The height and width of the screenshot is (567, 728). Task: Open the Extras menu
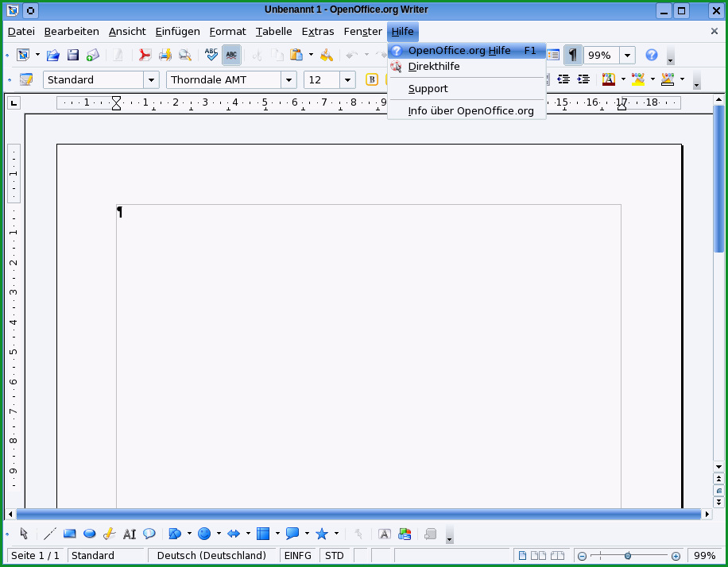[x=318, y=32]
